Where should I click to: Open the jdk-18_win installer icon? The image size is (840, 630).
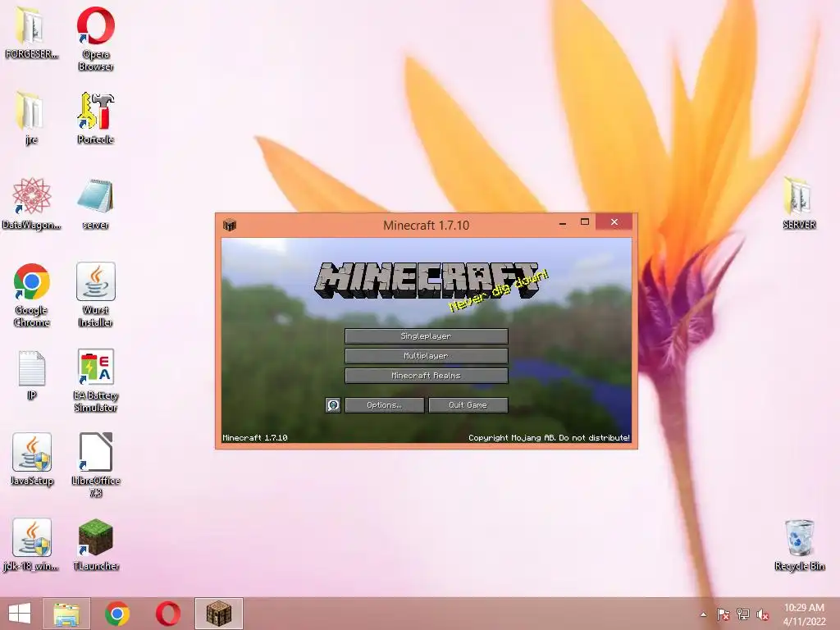(31, 545)
